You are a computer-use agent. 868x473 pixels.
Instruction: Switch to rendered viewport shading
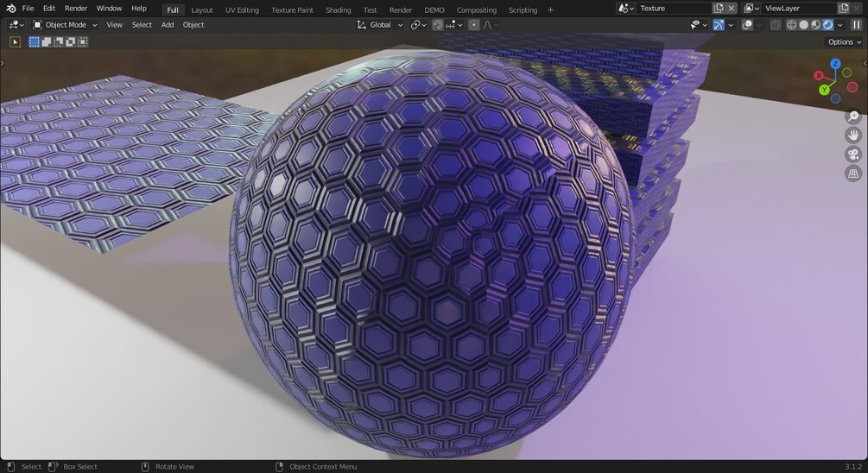(x=828, y=25)
